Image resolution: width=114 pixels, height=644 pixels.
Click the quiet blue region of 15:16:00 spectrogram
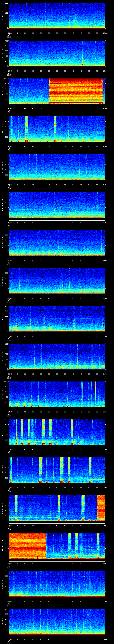(x=29, y=91)
